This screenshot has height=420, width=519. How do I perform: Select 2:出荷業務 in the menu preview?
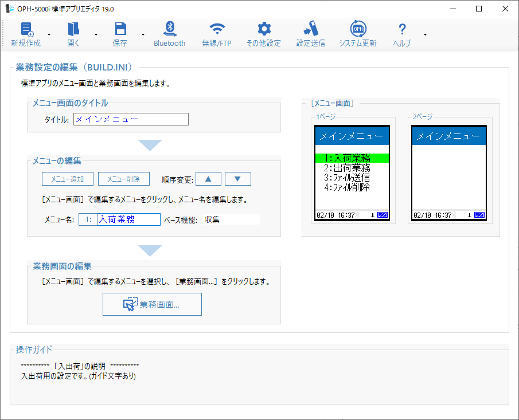tap(346, 168)
